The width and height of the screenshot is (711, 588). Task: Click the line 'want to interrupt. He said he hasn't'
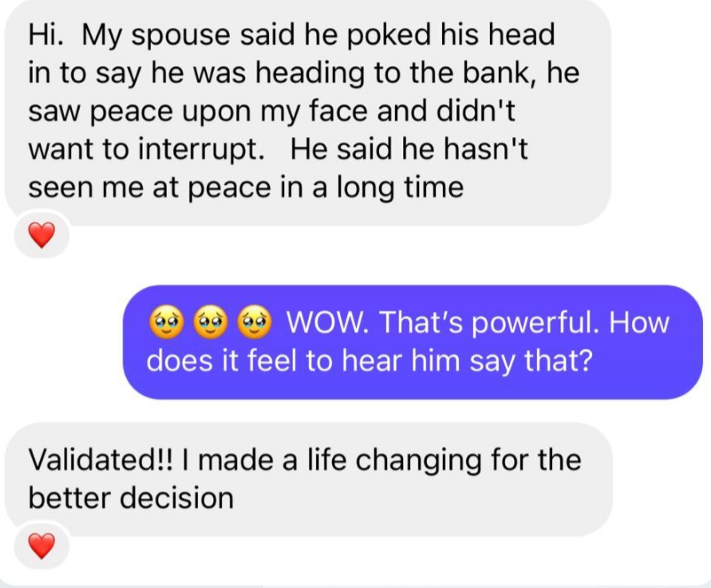[x=278, y=150]
